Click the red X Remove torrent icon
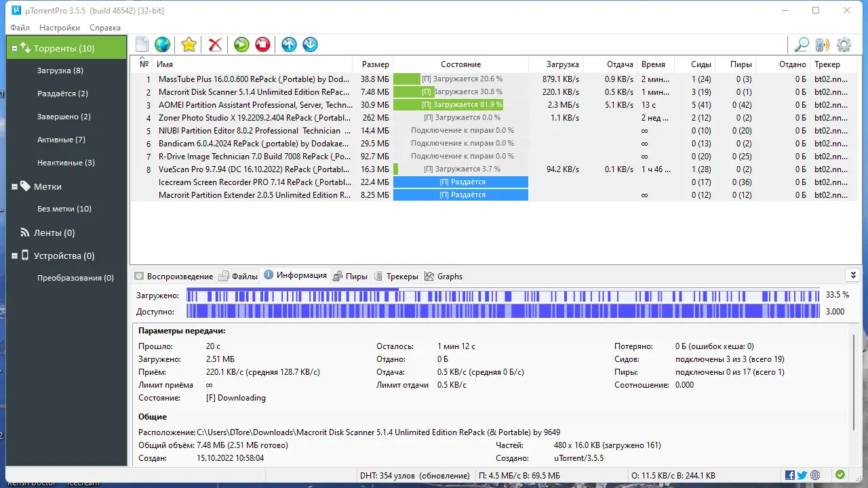Screen dimensions: 868x488 (215, 45)
